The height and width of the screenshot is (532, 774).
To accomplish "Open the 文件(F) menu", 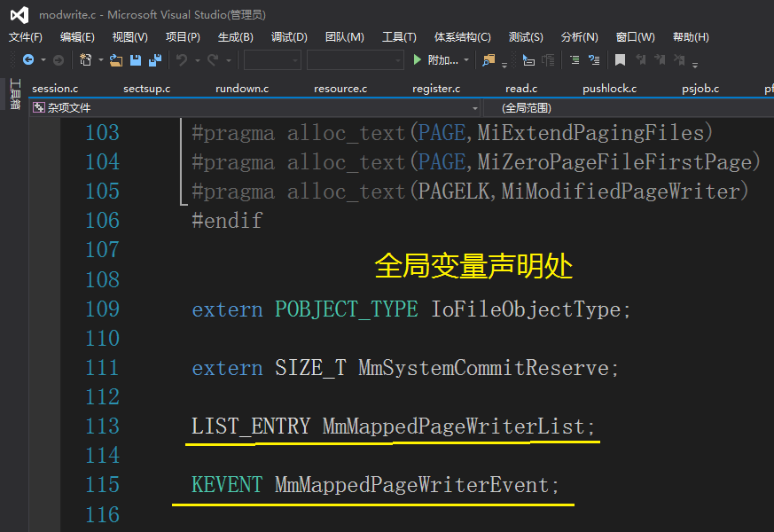I will (25, 37).
